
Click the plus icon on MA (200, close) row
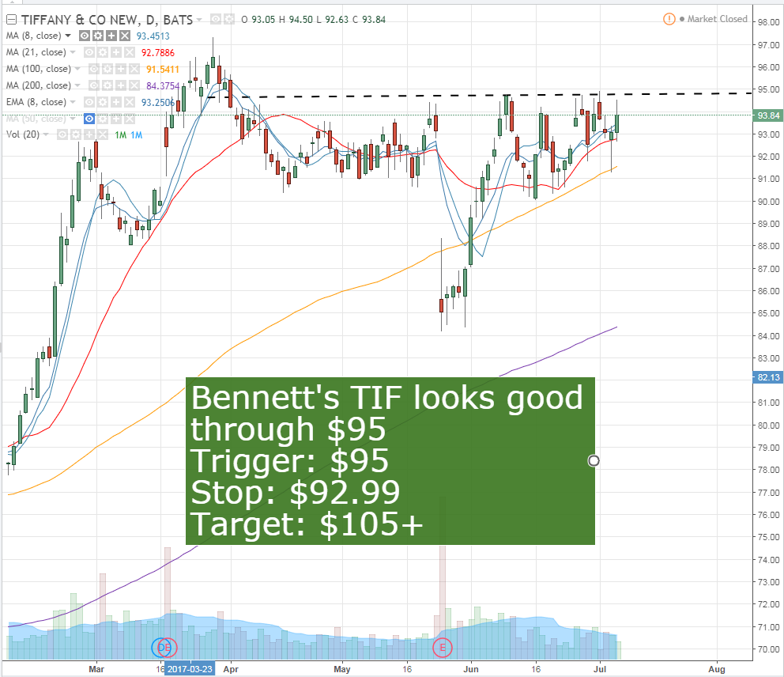click(120, 85)
